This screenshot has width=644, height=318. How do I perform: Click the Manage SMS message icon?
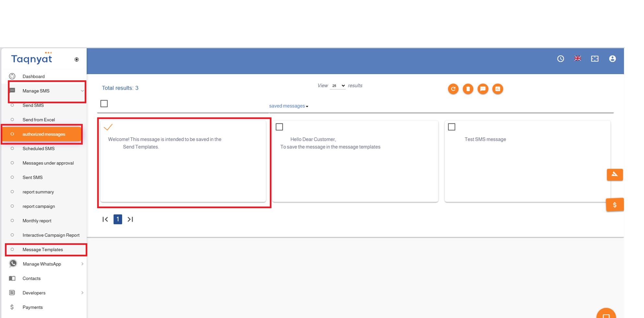click(12, 90)
